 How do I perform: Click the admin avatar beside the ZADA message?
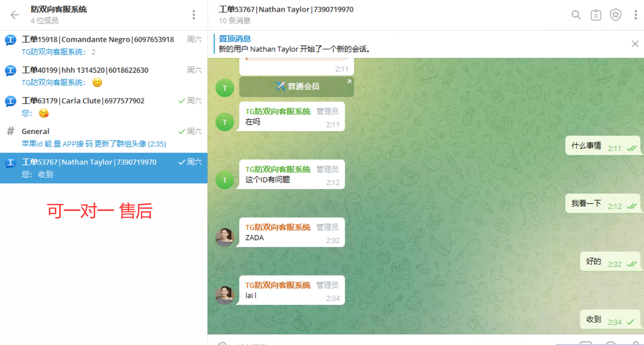[x=225, y=237]
